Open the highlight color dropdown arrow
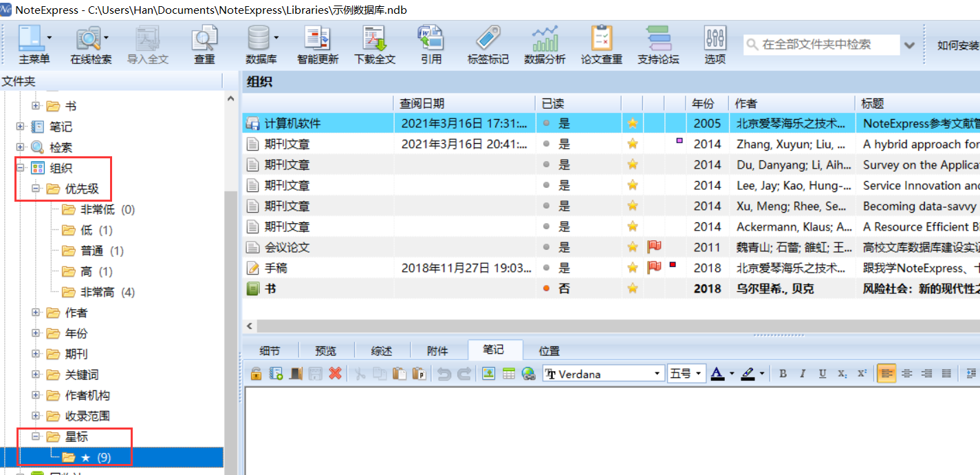The height and width of the screenshot is (475, 980). 762,374
